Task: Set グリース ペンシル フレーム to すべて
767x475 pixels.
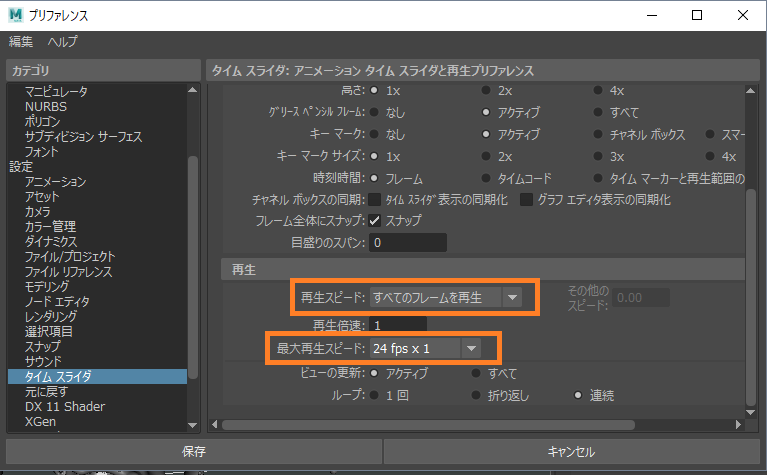Action: click(598, 113)
